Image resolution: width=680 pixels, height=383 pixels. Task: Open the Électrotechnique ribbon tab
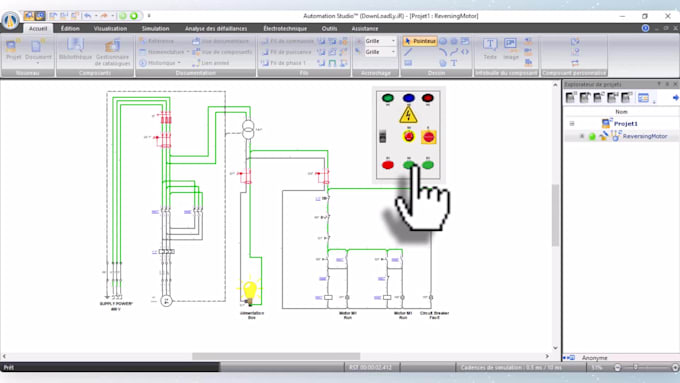click(x=285, y=28)
